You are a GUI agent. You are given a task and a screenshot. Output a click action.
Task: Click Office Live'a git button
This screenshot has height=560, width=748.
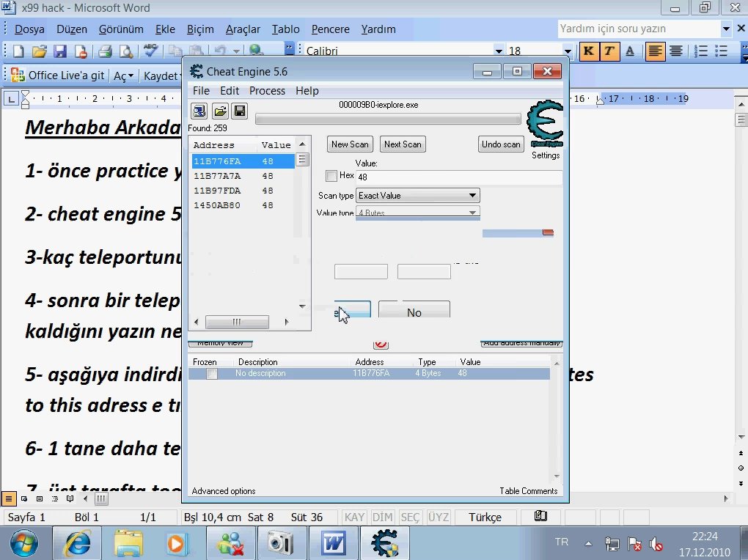58,75
